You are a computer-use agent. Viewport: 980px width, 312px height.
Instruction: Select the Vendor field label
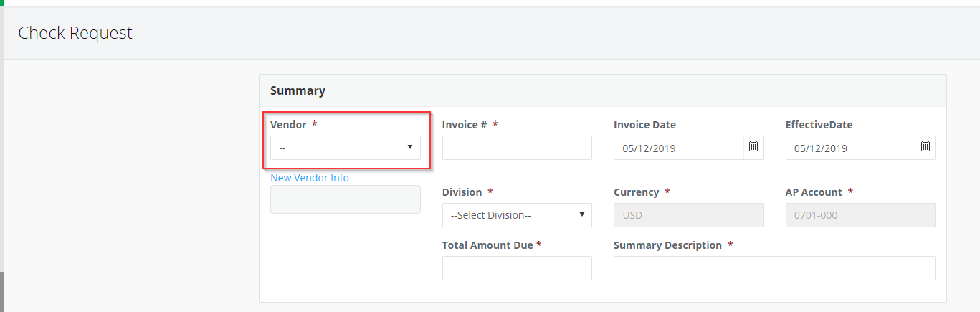coord(288,125)
